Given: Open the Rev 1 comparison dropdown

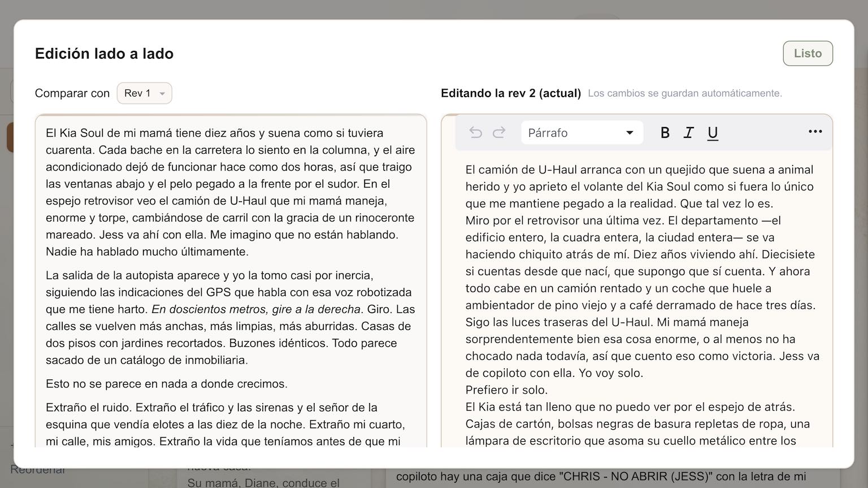Looking at the screenshot, I should coord(145,93).
